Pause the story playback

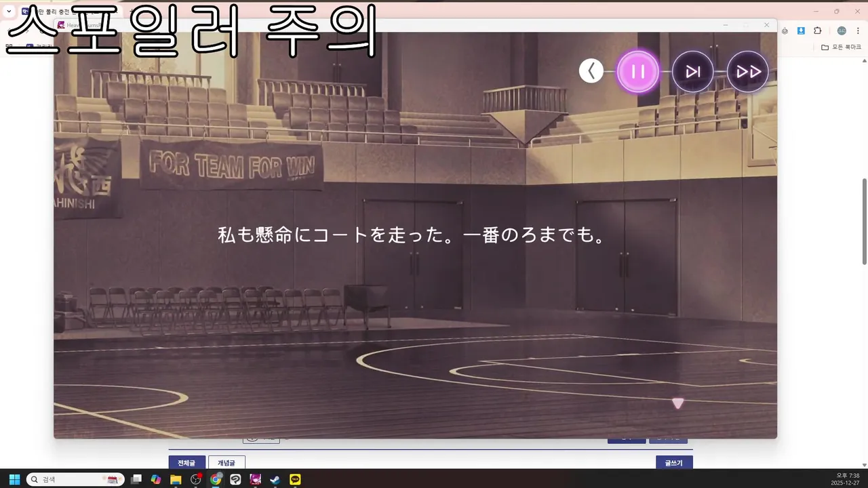(x=638, y=71)
